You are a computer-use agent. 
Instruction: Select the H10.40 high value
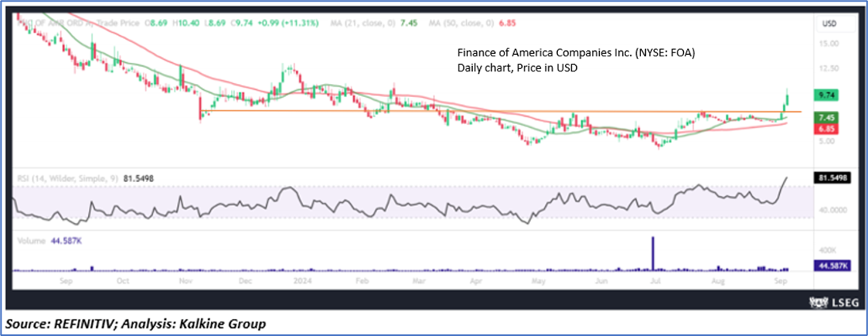(184, 25)
